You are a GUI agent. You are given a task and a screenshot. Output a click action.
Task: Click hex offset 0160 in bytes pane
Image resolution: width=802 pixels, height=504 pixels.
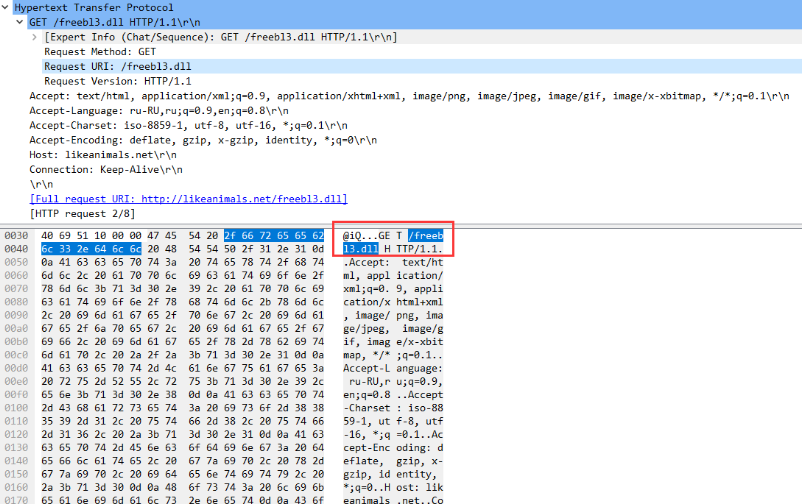[16, 487]
